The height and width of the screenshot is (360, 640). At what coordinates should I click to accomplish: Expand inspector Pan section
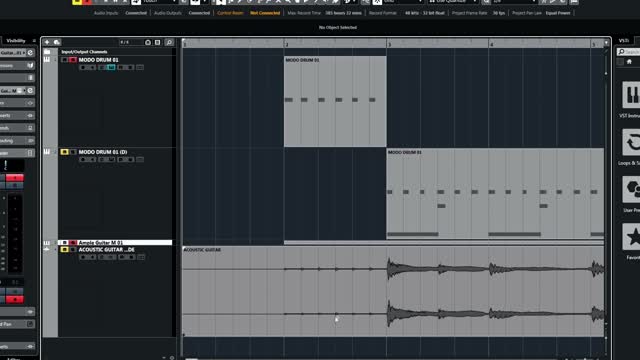(x=17, y=324)
